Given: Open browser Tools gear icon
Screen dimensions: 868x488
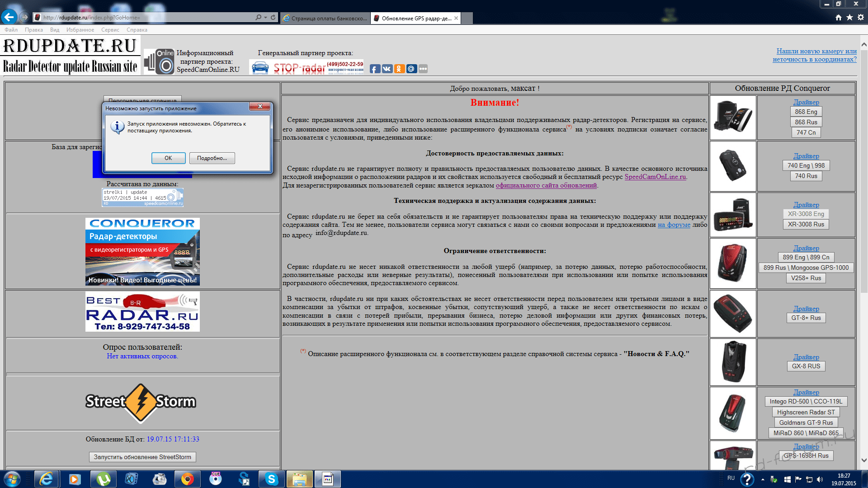Looking at the screenshot, I should 861,18.
